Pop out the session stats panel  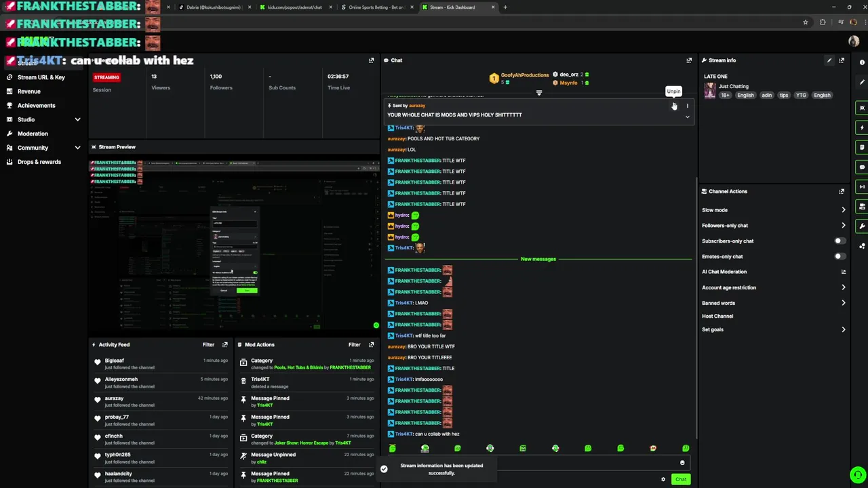point(371,60)
